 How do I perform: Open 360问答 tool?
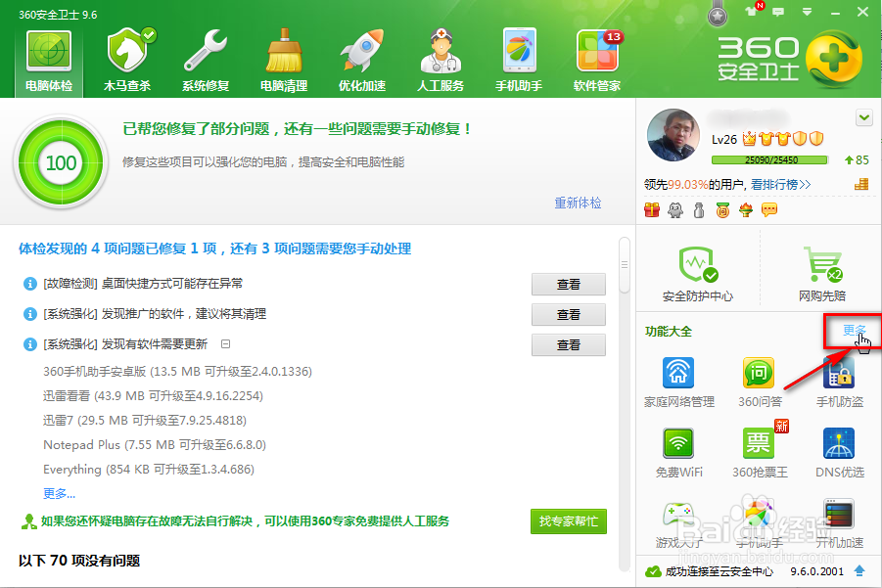(760, 383)
